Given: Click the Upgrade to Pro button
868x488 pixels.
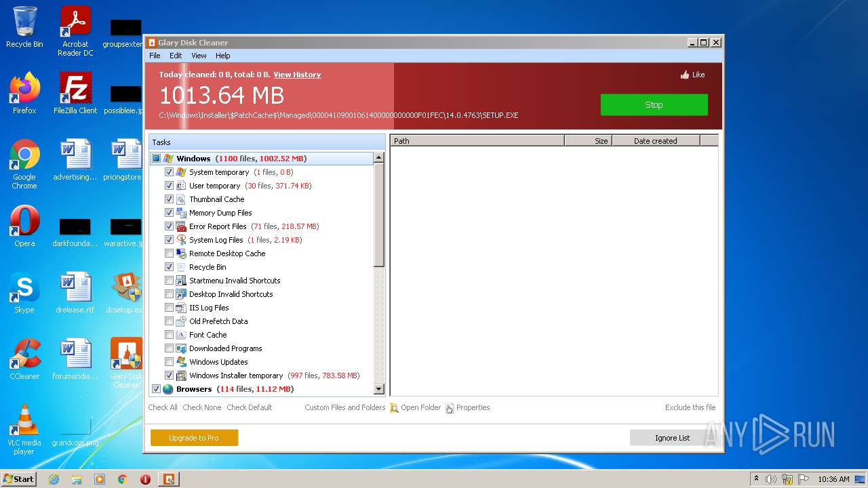Looking at the screenshot, I should (194, 438).
